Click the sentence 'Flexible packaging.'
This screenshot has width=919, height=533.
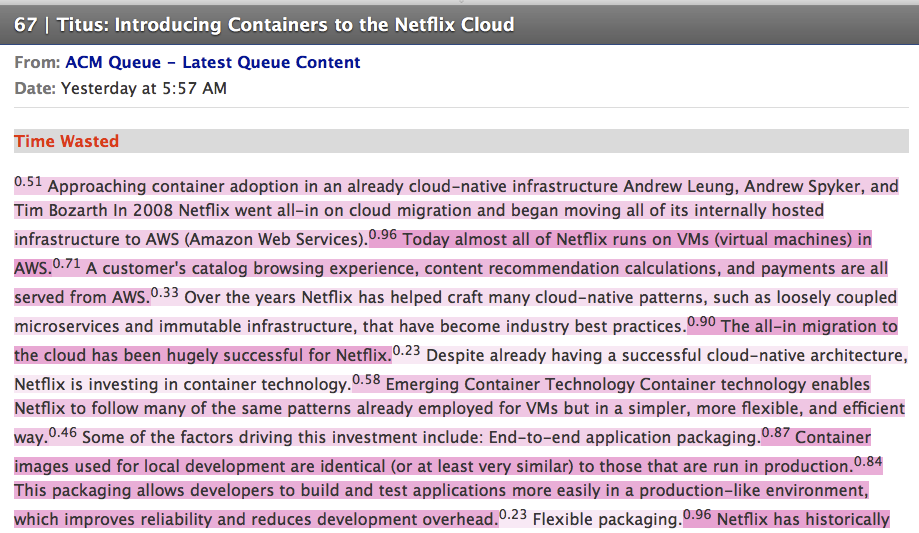point(607,520)
